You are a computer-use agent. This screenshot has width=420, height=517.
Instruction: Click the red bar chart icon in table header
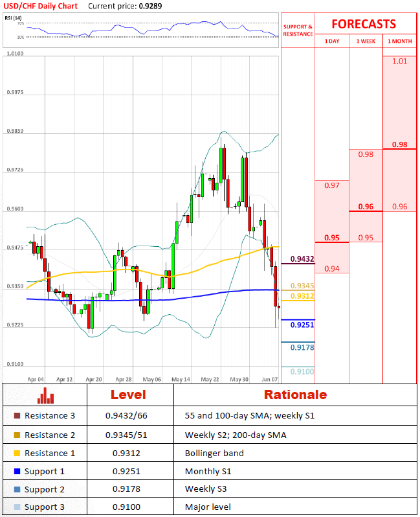pyautogui.click(x=45, y=395)
